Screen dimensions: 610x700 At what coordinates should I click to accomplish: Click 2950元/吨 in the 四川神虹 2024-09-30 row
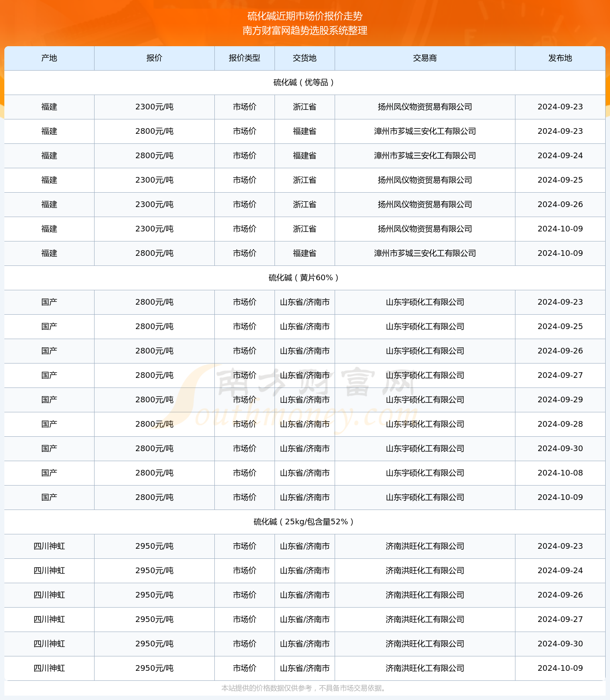point(154,644)
